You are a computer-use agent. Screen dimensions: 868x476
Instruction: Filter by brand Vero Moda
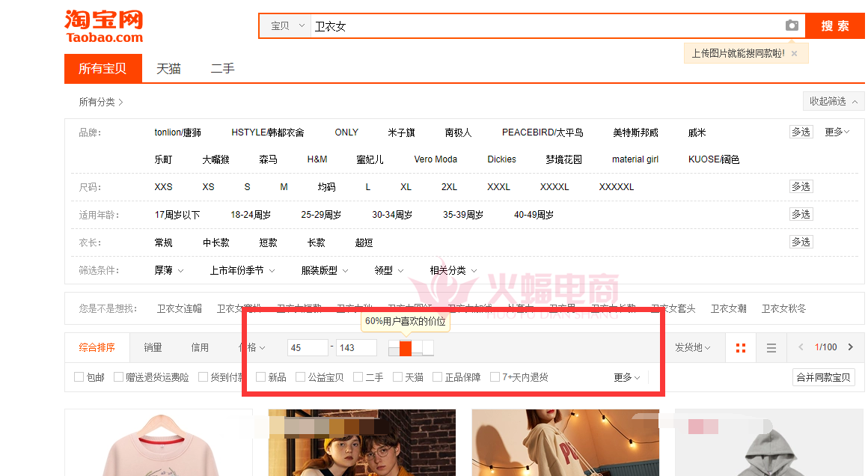click(x=435, y=159)
